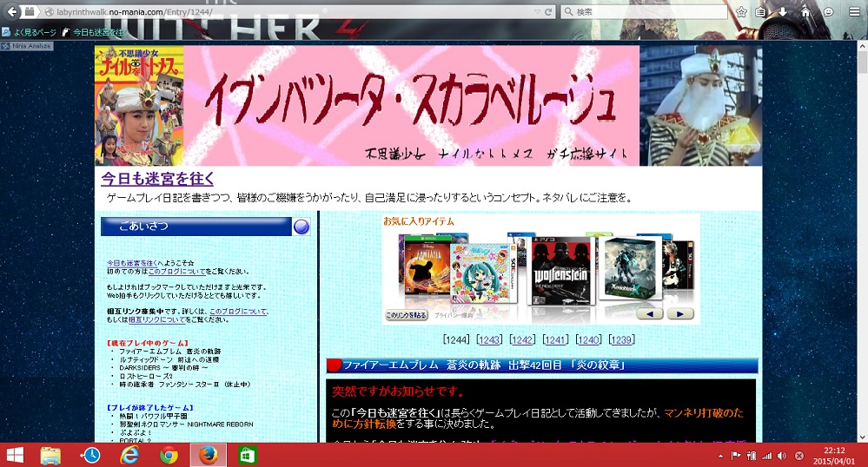
Task: Open the よく見るページ bookmark
Action: pyautogui.click(x=30, y=32)
